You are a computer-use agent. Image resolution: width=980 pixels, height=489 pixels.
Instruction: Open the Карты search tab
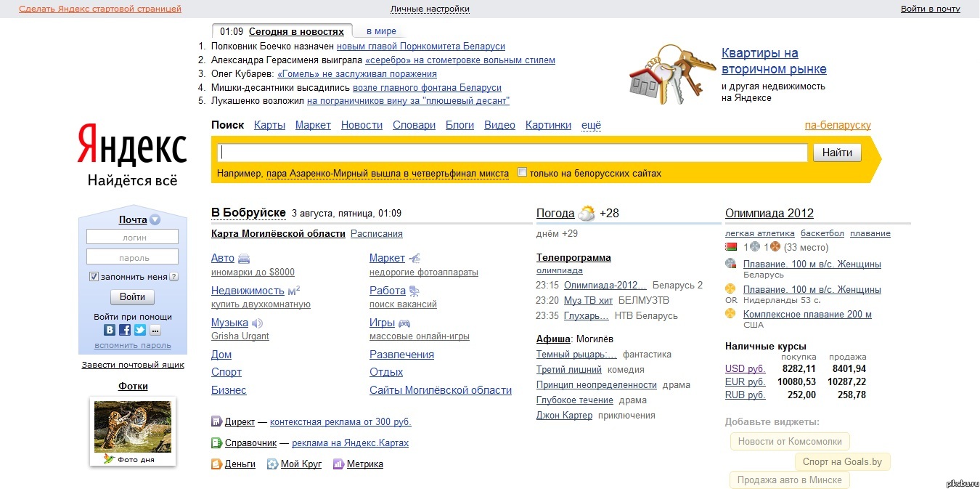point(270,125)
